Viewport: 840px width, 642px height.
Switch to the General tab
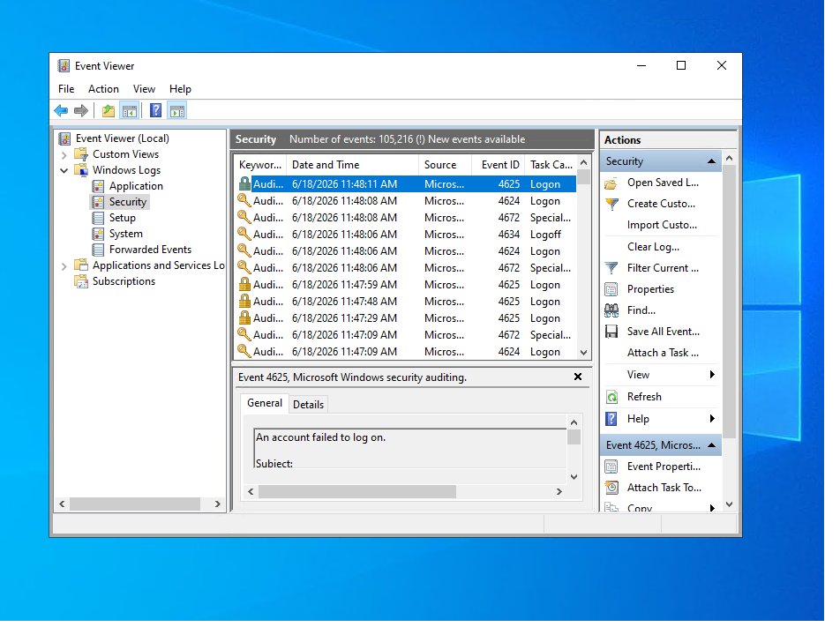[x=265, y=403]
